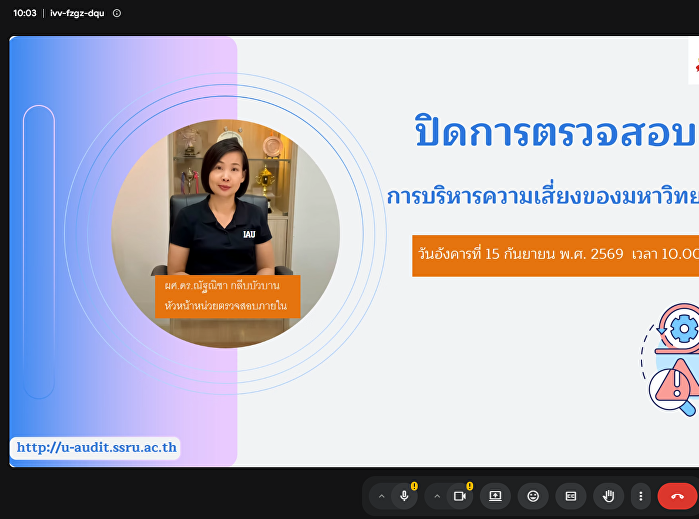Click the orange date banner on slide

coord(555,255)
